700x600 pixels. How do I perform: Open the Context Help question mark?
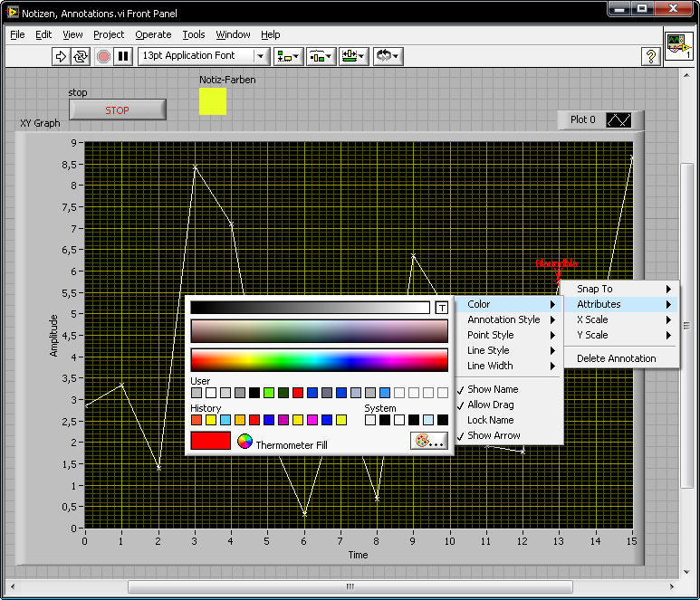pyautogui.click(x=650, y=56)
